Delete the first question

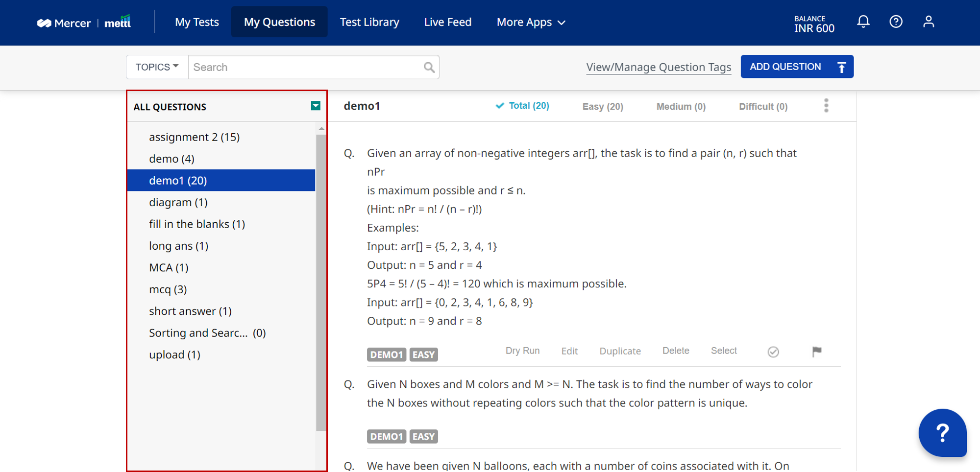[676, 351]
